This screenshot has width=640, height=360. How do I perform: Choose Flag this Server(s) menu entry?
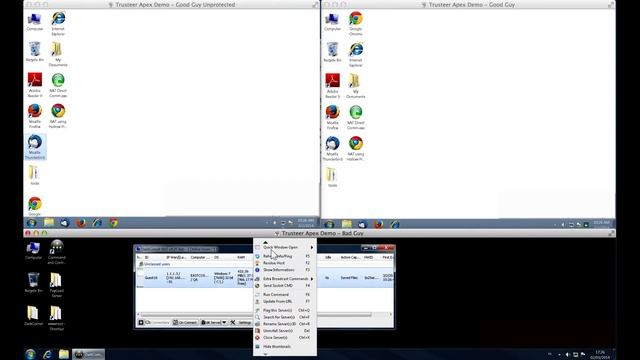284,311
